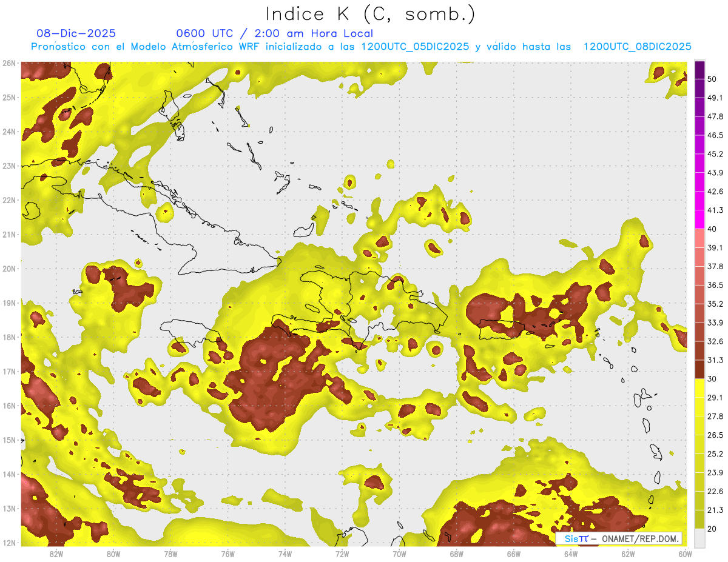The height and width of the screenshot is (562, 728).
Task: Click the color bar value '50'
Action: pos(712,79)
